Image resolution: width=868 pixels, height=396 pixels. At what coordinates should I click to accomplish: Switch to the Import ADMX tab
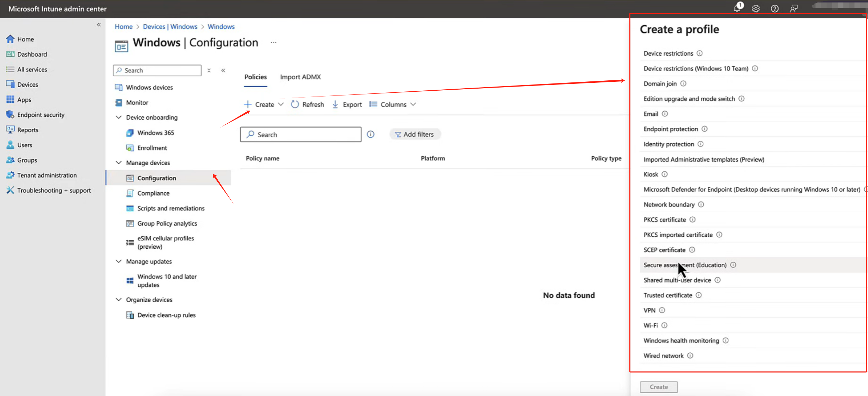[x=300, y=77]
